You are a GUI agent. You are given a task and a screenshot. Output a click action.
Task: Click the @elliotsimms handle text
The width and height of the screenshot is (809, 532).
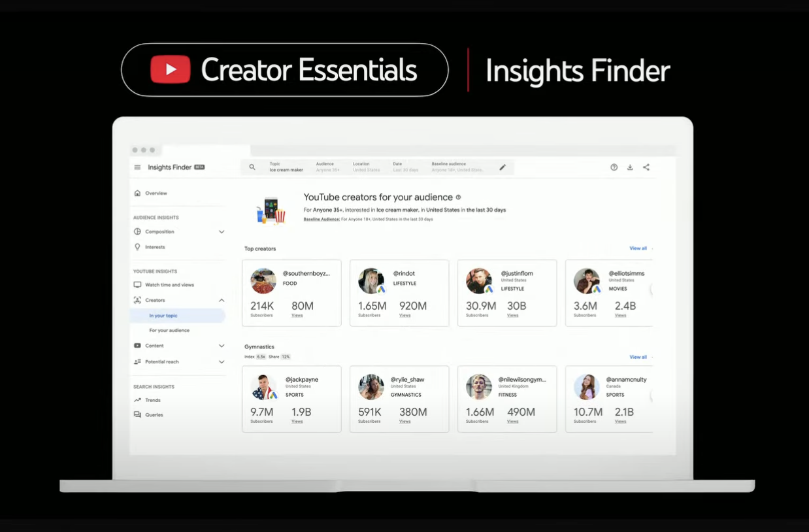pyautogui.click(x=626, y=273)
